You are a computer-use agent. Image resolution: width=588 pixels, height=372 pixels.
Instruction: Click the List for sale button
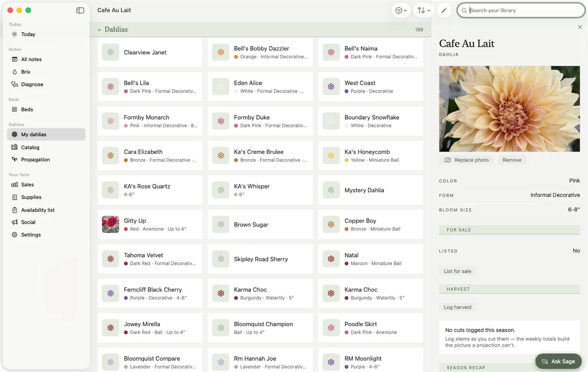point(457,271)
